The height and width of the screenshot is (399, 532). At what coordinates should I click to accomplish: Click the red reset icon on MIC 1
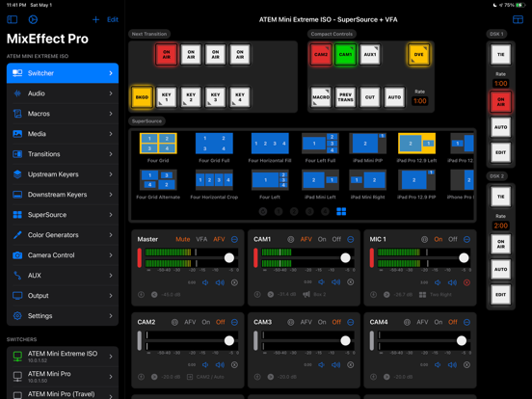pos(466,282)
